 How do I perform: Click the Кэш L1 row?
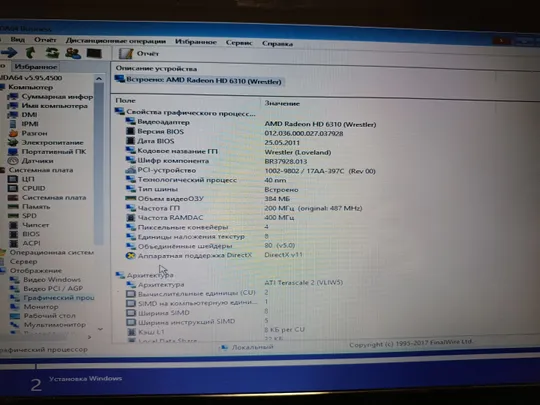click(x=216, y=331)
